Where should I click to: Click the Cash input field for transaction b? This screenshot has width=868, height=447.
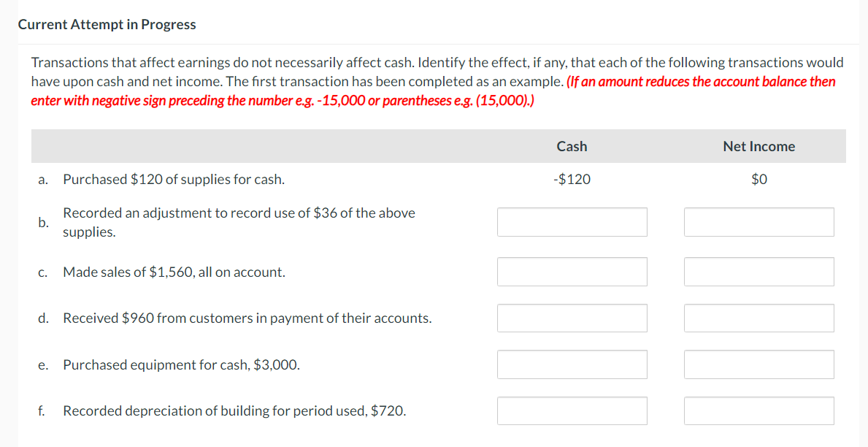[x=572, y=221]
